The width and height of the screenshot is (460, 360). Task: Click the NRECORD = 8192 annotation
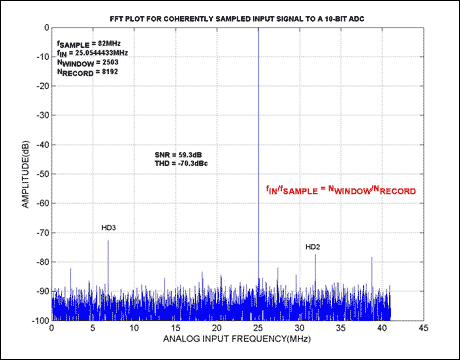tap(88, 72)
